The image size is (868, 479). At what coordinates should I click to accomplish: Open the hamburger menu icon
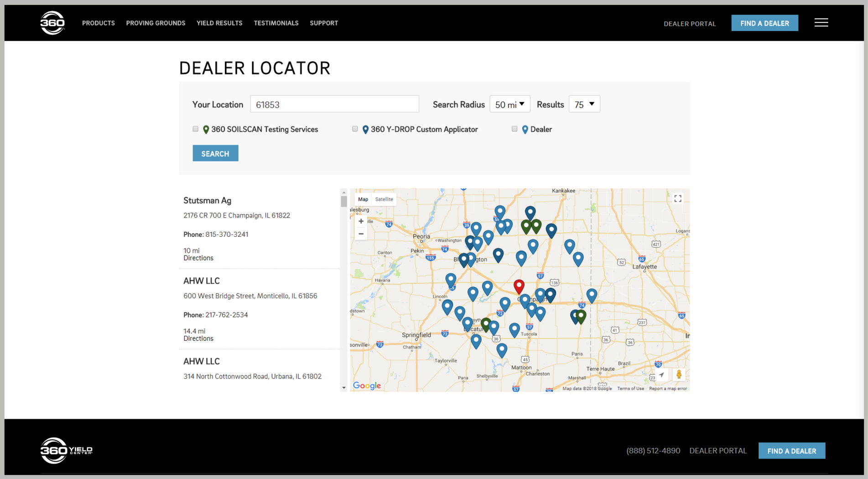pyautogui.click(x=821, y=22)
